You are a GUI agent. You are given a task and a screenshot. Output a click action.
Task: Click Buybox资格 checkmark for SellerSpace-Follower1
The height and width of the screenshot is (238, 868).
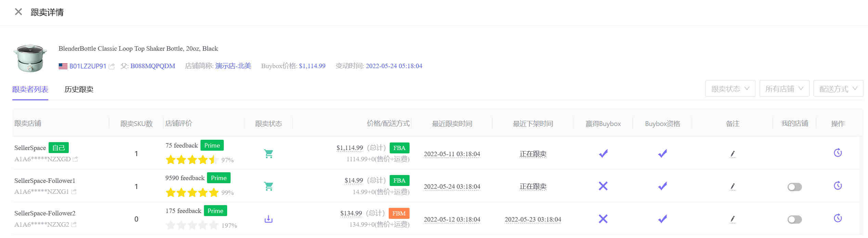(662, 186)
